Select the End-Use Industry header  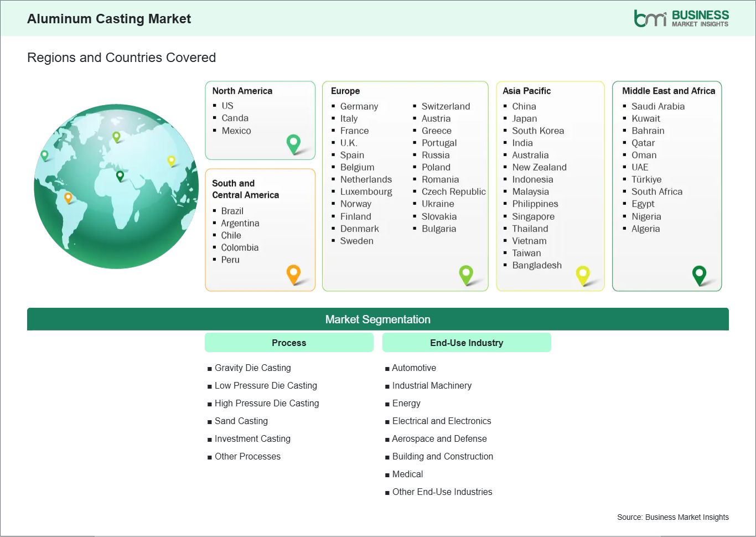(x=467, y=343)
